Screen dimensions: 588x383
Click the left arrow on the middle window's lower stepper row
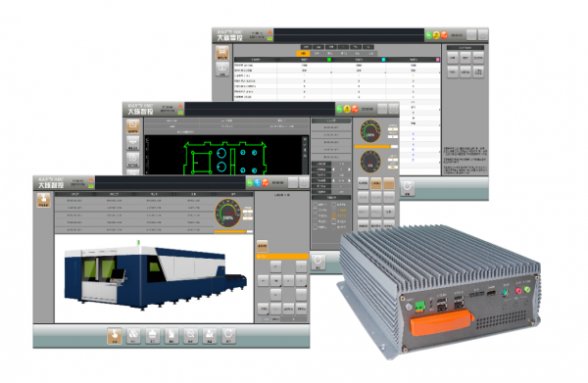point(333,180)
